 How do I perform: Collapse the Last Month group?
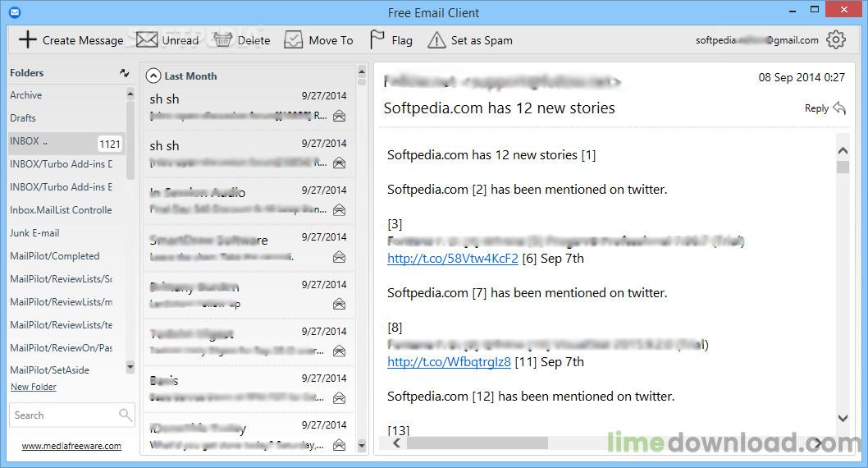pos(153,76)
